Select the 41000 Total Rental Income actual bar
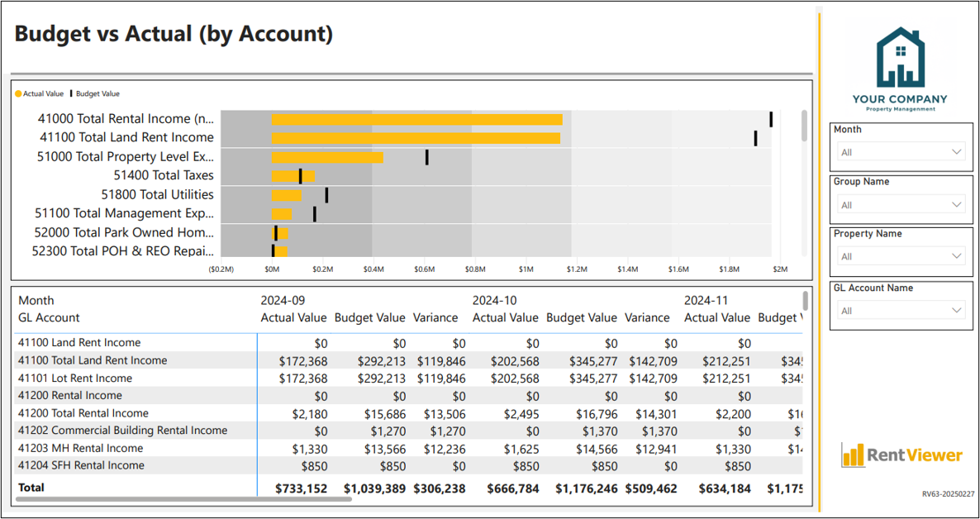This screenshot has width=980, height=519. point(417,120)
